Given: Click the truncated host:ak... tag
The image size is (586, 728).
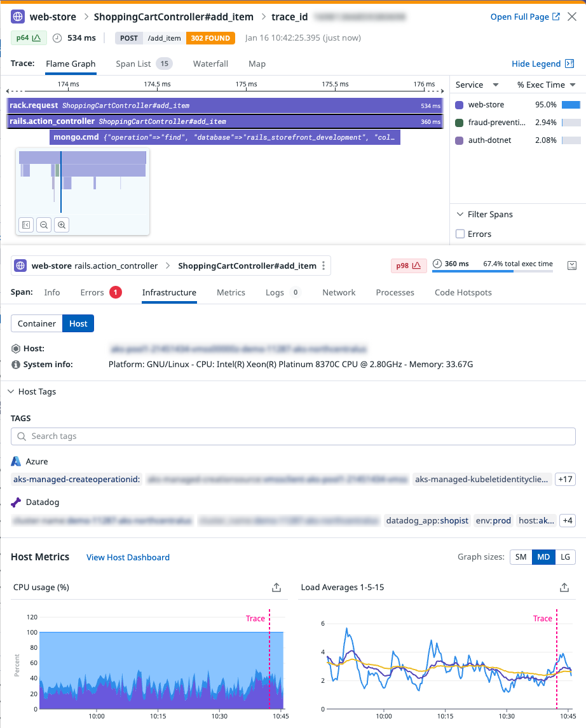Looking at the screenshot, I should (536, 520).
